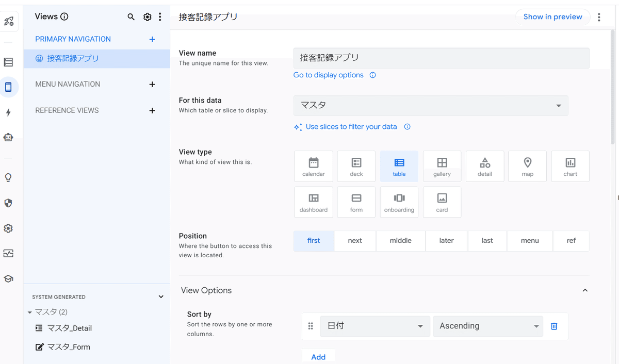
Task: Click the REFERENCE VIEWS heading
Action: (67, 110)
